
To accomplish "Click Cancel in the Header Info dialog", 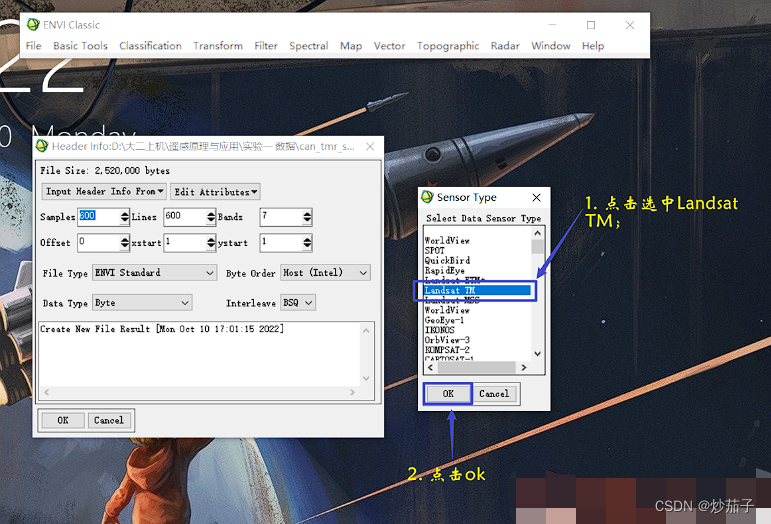I will click(109, 420).
